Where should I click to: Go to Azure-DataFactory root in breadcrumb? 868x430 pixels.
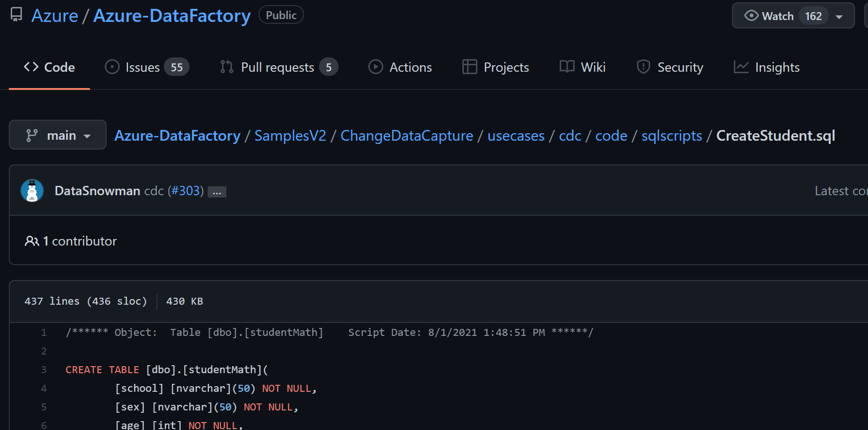pos(177,136)
